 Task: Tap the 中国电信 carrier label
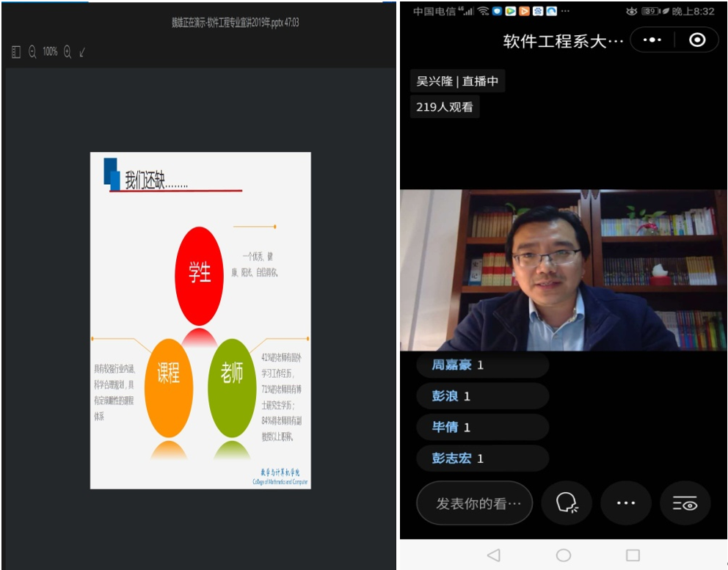pyautogui.click(x=434, y=12)
